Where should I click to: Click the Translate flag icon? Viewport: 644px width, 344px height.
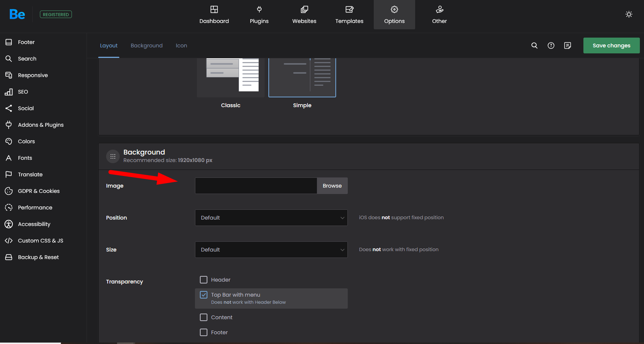pyautogui.click(x=9, y=174)
